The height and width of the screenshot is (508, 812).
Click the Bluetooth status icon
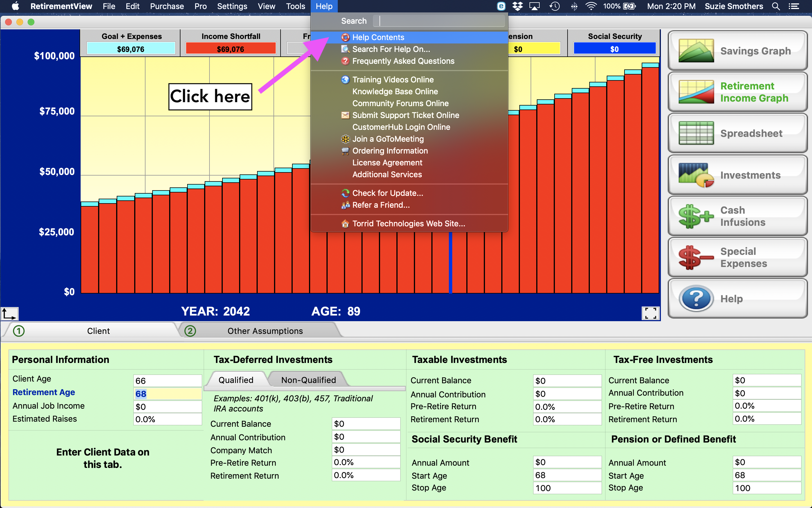point(574,6)
